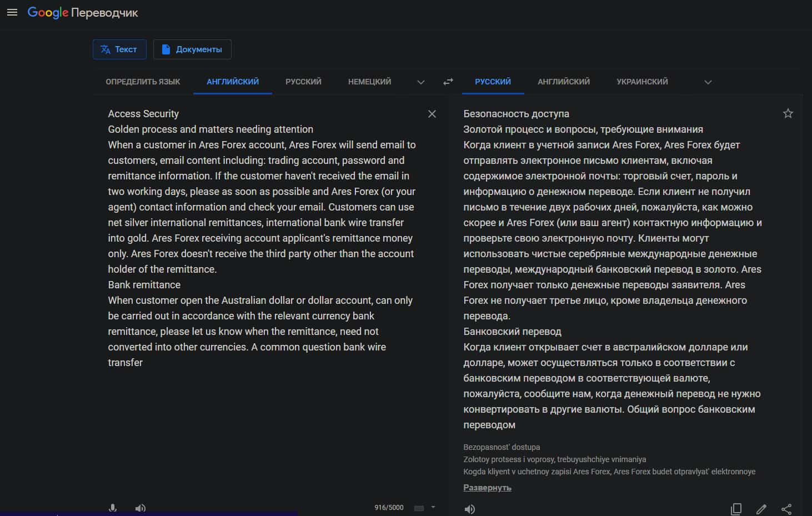The image size is (812, 516).
Task: Click the 916/5000 character counter
Action: tap(389, 508)
